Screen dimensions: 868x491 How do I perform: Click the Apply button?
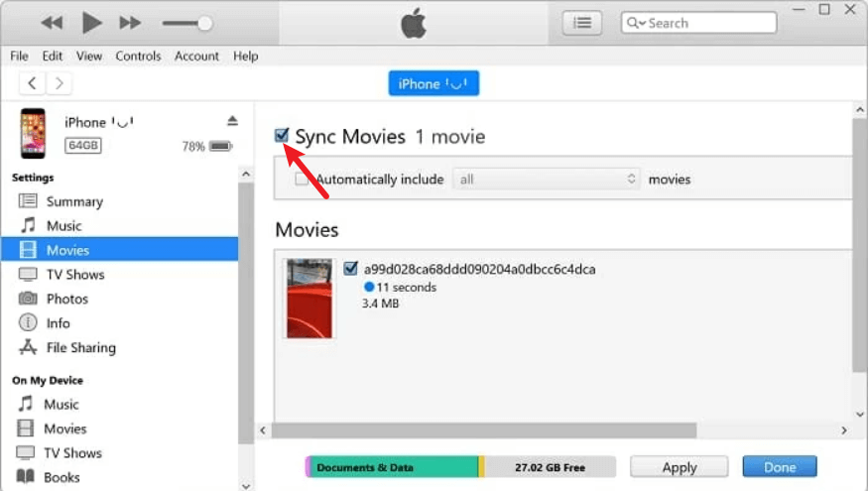(680, 467)
